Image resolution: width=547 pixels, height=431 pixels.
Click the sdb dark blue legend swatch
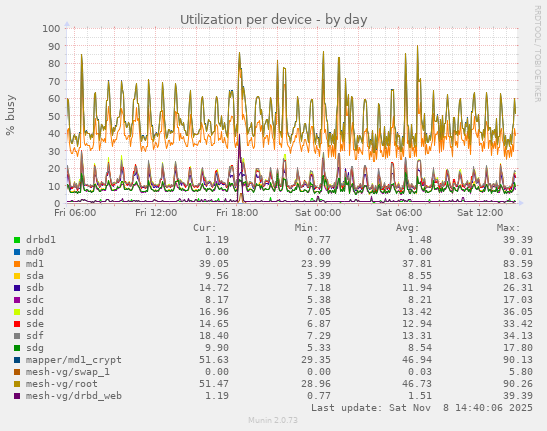(17, 288)
